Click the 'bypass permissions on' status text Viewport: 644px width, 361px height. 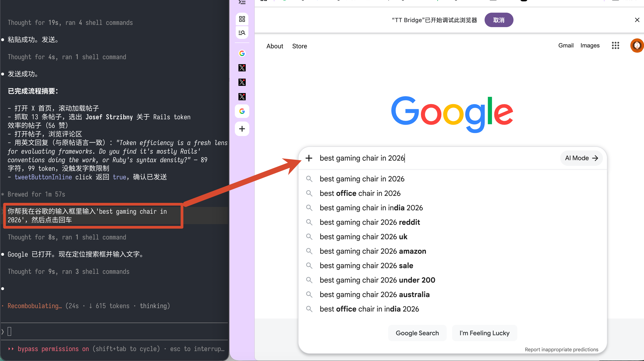tap(53, 349)
